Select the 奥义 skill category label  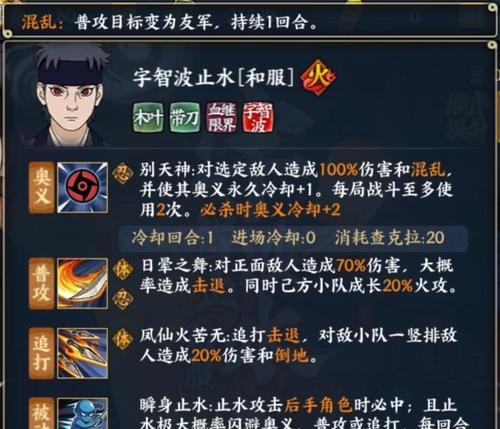41,188
